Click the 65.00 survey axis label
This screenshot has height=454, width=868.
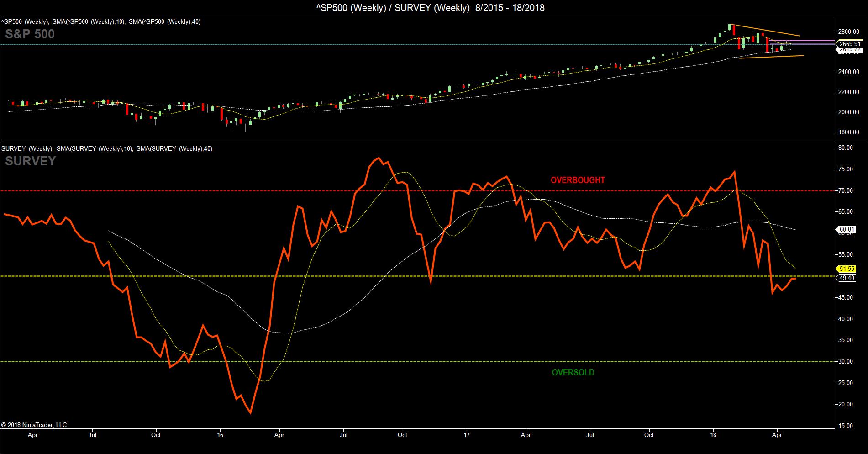coord(846,212)
